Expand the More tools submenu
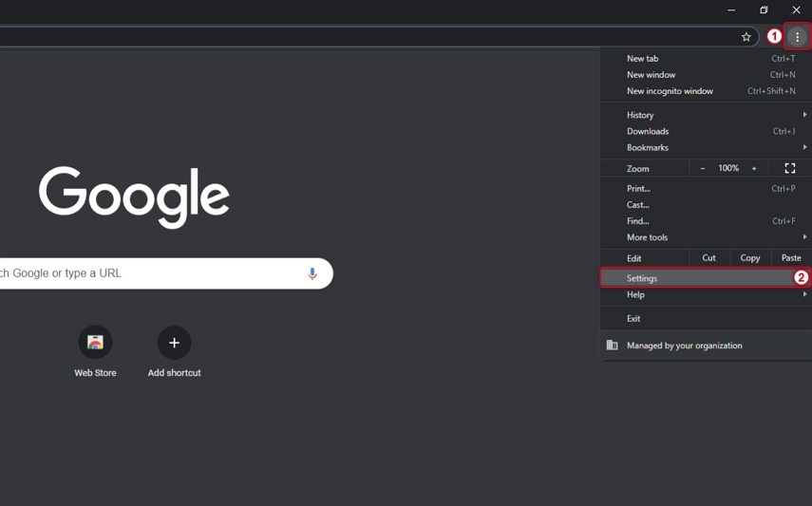The height and width of the screenshot is (506, 812). [x=706, y=237]
